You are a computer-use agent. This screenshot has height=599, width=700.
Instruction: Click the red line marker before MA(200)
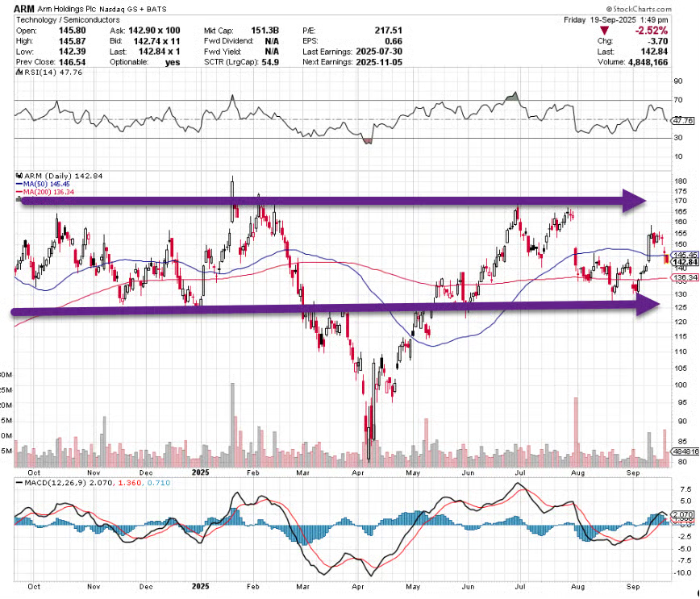[19, 192]
